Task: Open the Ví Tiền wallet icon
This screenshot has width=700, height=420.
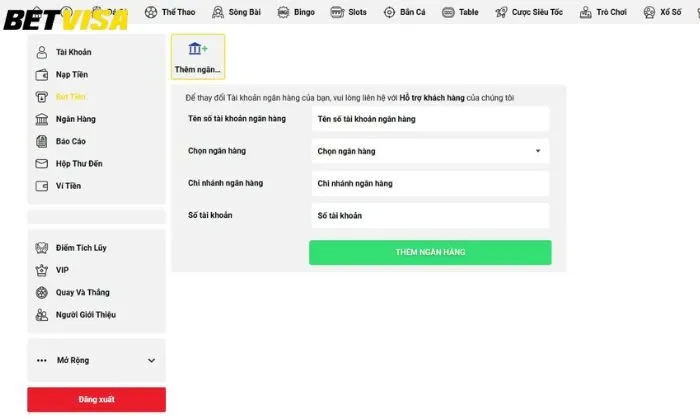Action: (x=41, y=185)
